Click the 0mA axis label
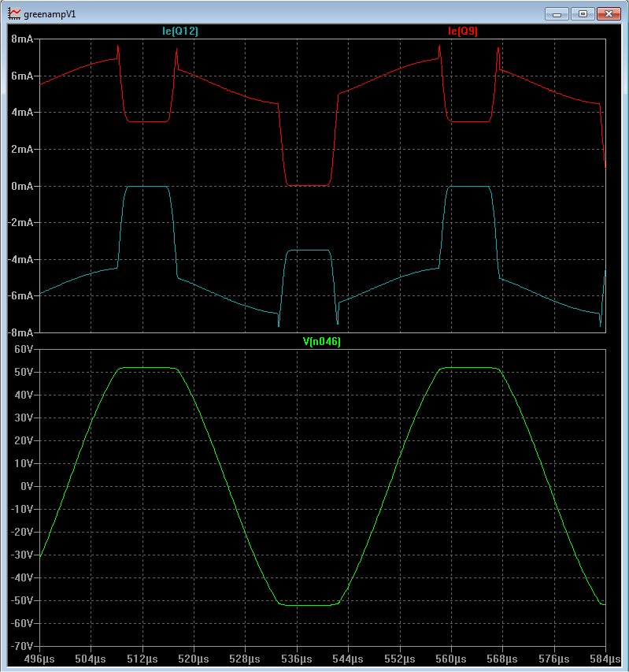Screen dimensions: 629x672 [x=22, y=186]
